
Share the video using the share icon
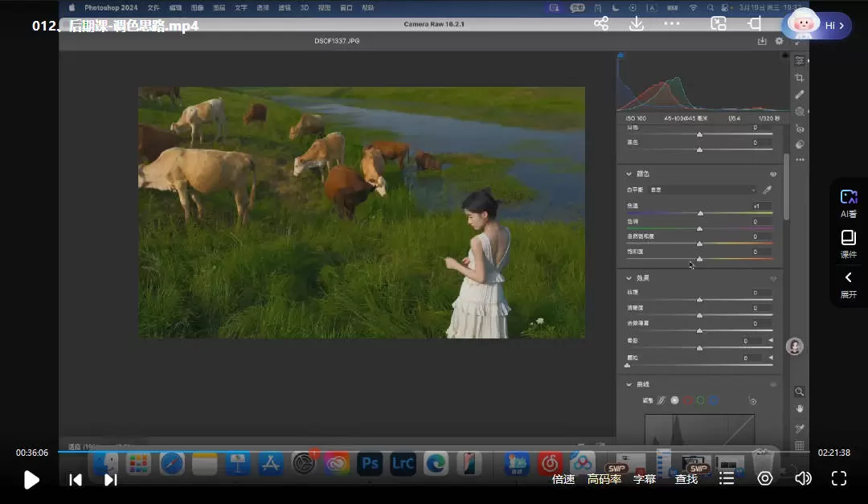pos(601,23)
